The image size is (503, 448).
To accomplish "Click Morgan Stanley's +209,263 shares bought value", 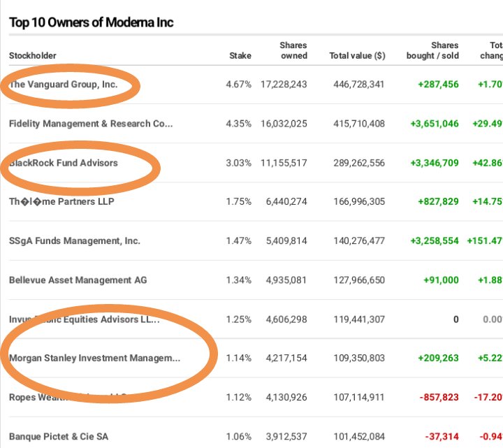I will tap(438, 358).
